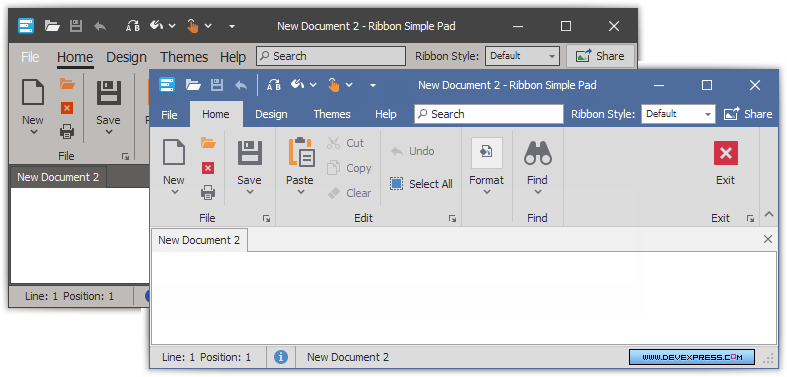Viewport: 787px width, 377px height.
Task: Open skins dropdown arrow in blue window title bar
Action: point(313,85)
